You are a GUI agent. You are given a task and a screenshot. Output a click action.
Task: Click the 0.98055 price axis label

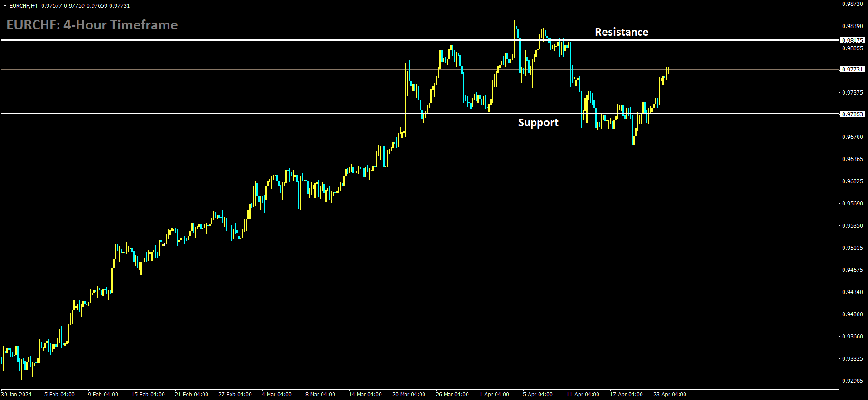tap(852, 48)
